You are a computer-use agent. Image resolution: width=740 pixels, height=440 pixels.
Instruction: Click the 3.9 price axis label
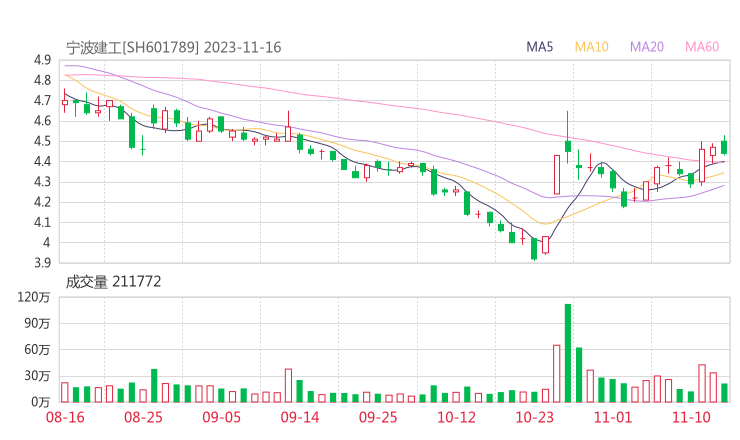(x=42, y=263)
